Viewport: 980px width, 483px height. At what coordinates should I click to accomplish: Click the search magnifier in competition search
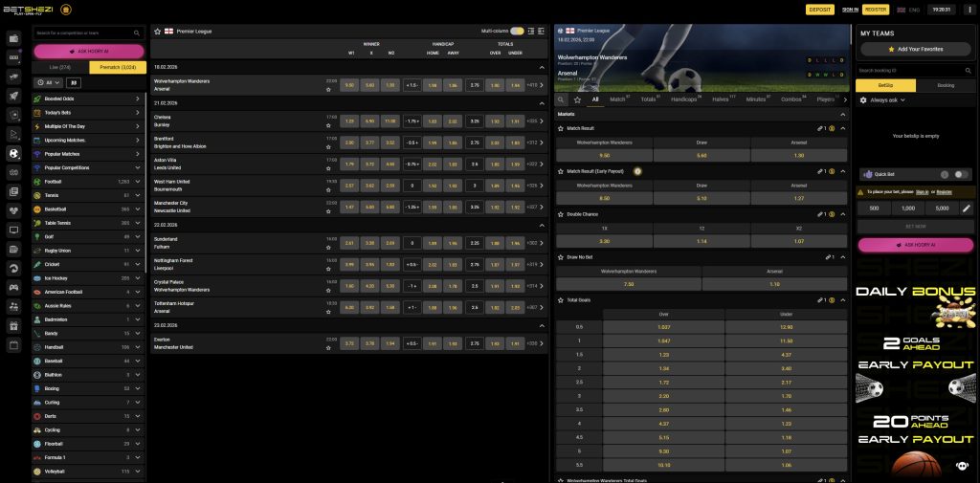136,33
